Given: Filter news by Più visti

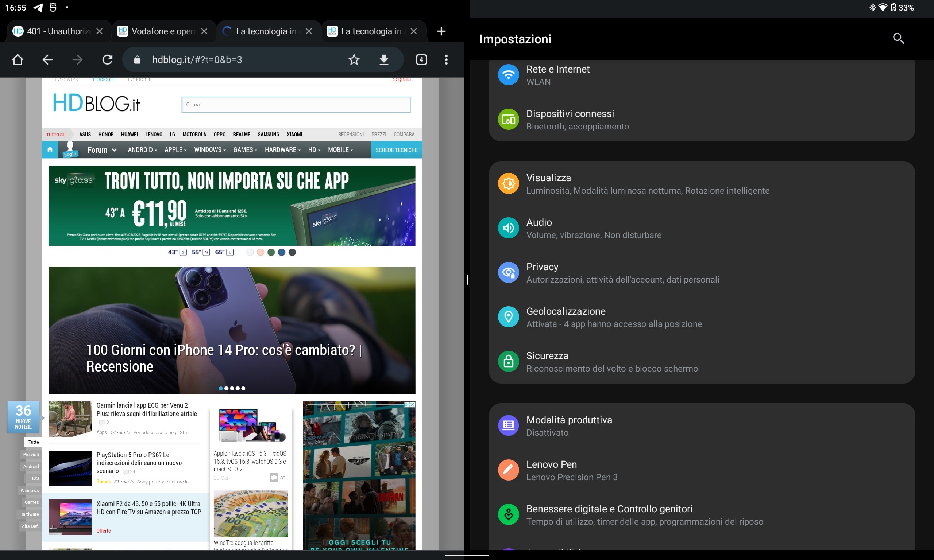Looking at the screenshot, I should tap(31, 454).
